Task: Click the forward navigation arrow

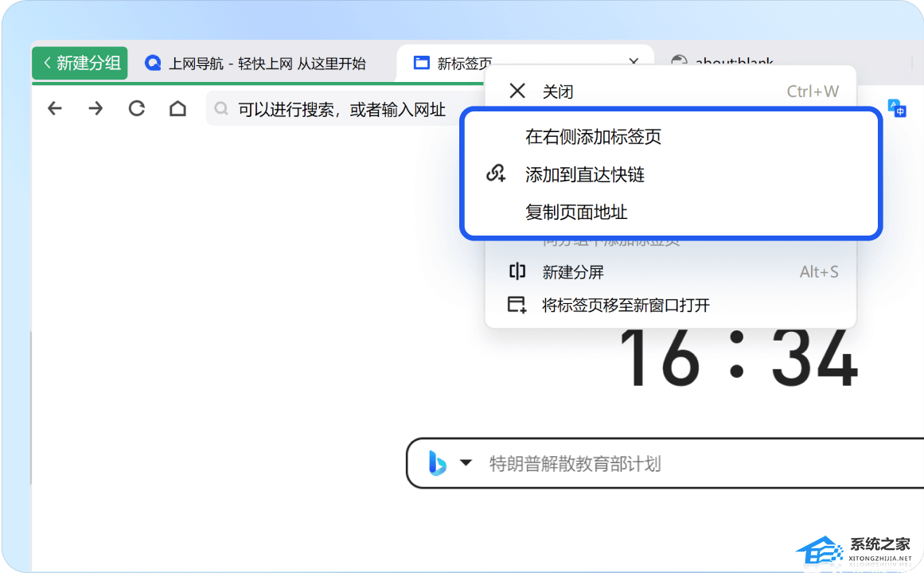Action: [96, 108]
